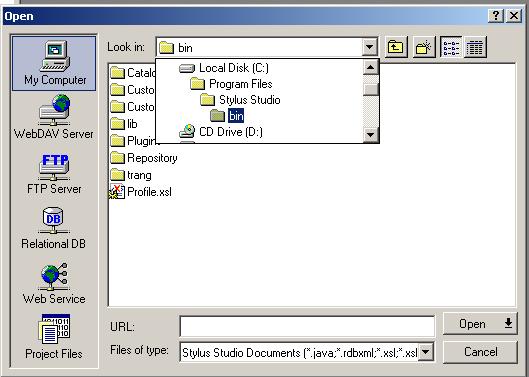Go up one folder level
Image resolution: width=529 pixels, height=377 pixels.
click(x=396, y=47)
